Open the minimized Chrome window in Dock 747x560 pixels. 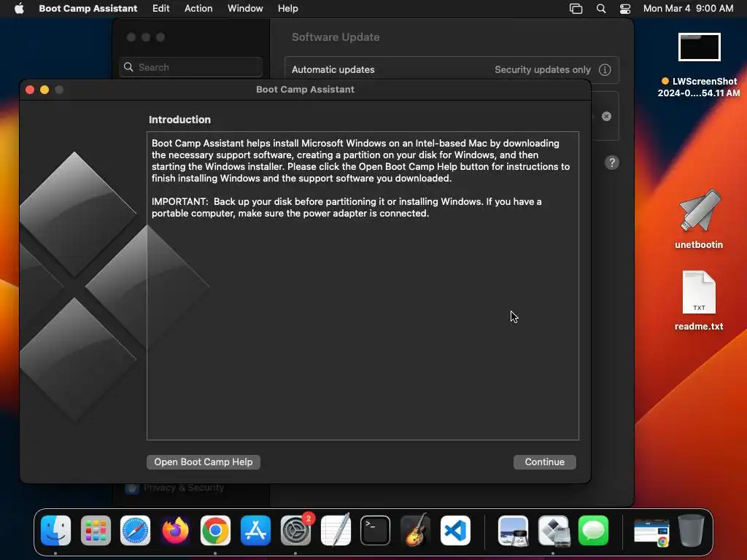tap(651, 532)
